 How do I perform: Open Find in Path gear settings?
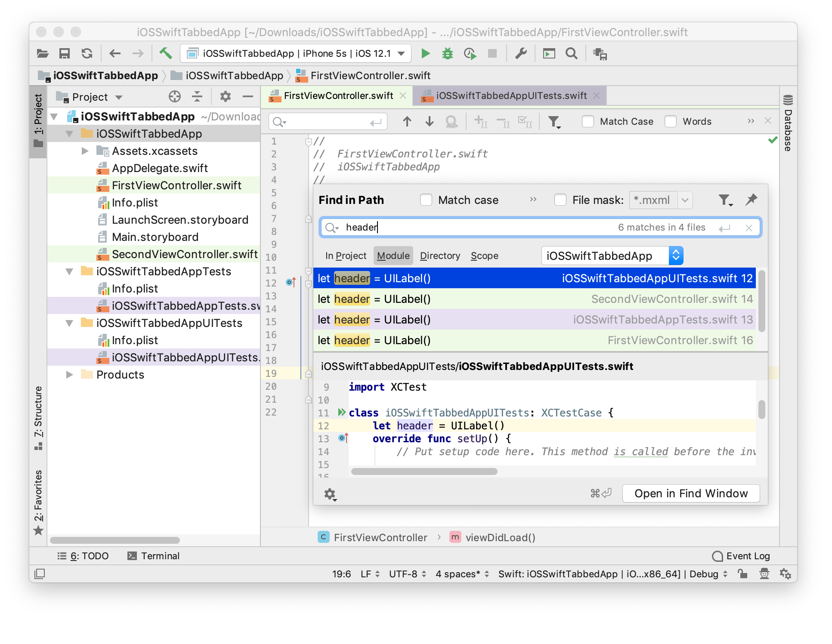click(x=331, y=494)
